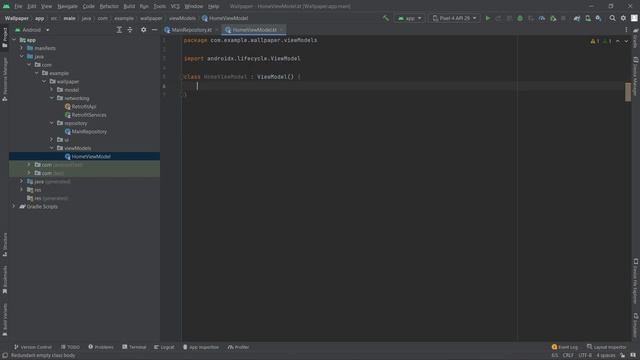
Task: Open SDK Manager toolbar icon
Action: pyautogui.click(x=598, y=18)
